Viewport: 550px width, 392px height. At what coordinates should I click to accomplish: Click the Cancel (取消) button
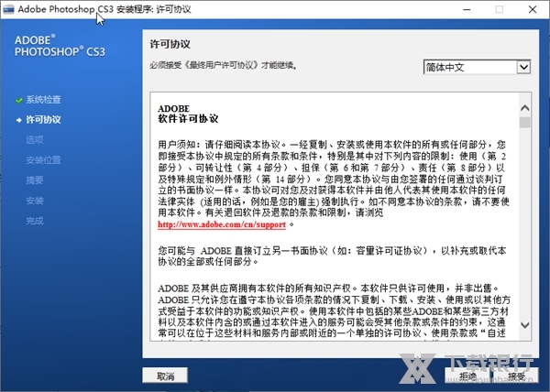[x=165, y=376]
